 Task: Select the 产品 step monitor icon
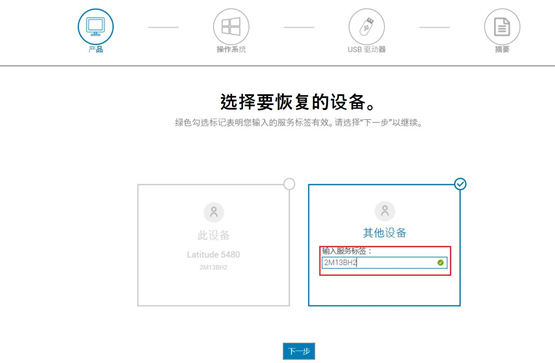96,27
